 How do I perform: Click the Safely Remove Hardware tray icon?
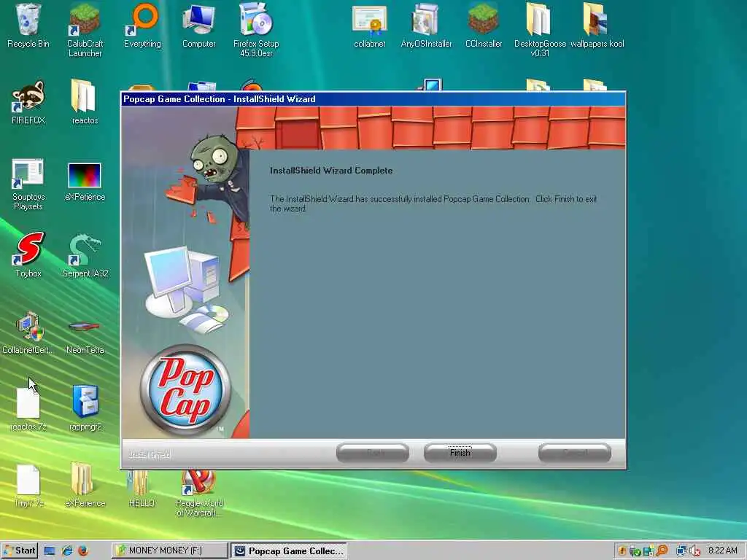[x=635, y=551]
